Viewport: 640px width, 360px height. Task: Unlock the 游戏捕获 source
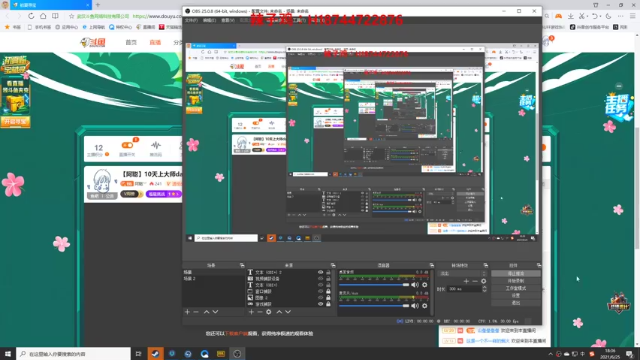coord(328,304)
